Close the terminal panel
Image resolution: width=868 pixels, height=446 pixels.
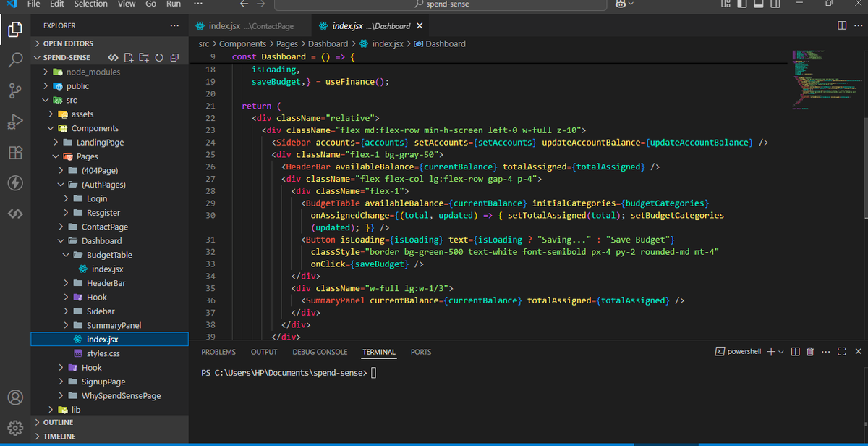pos(858,352)
